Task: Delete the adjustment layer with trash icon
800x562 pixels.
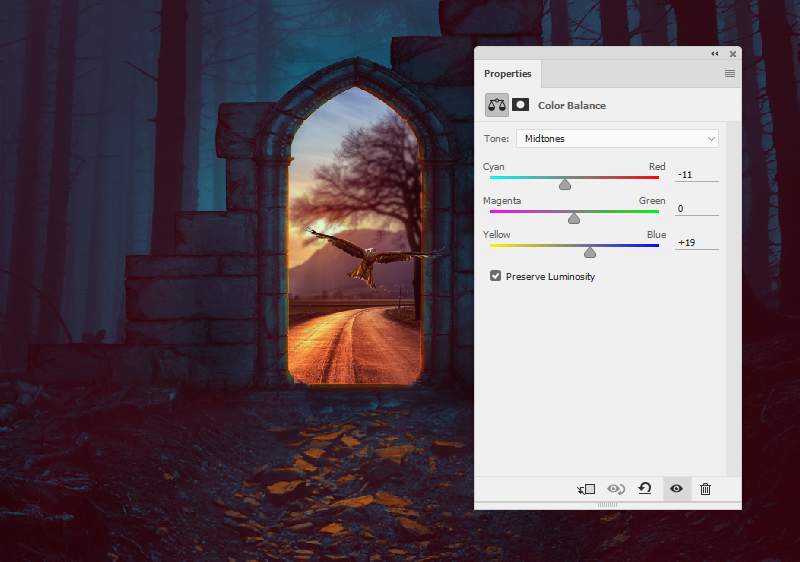Action: coord(705,489)
